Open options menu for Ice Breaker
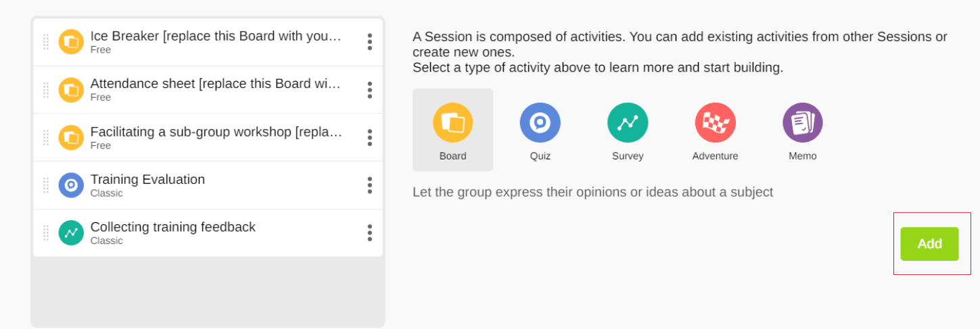The image size is (980, 329). pos(369,42)
